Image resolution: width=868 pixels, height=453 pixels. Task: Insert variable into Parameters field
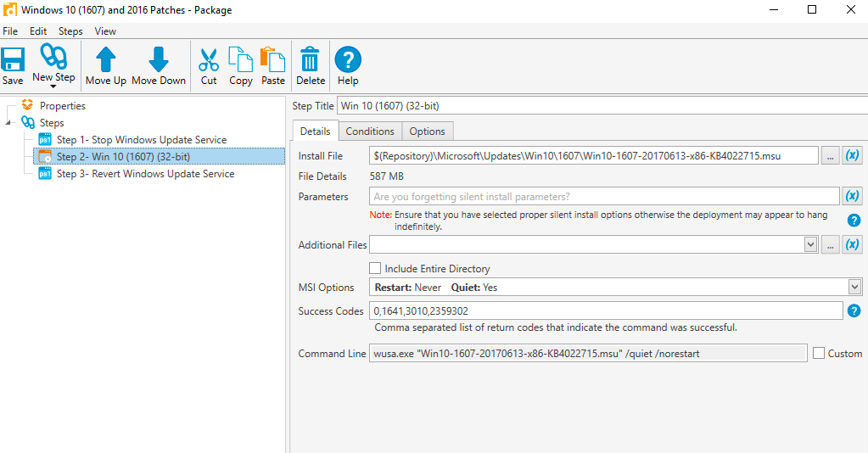pyautogui.click(x=853, y=196)
